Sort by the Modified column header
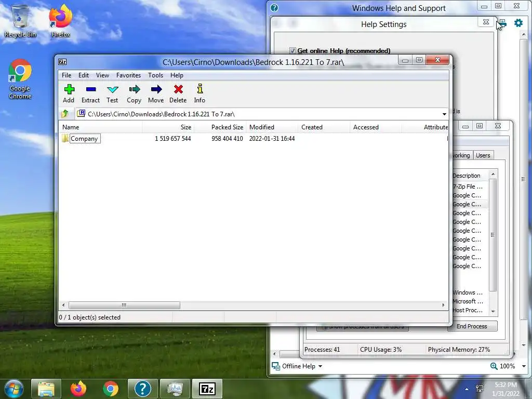 (x=272, y=127)
